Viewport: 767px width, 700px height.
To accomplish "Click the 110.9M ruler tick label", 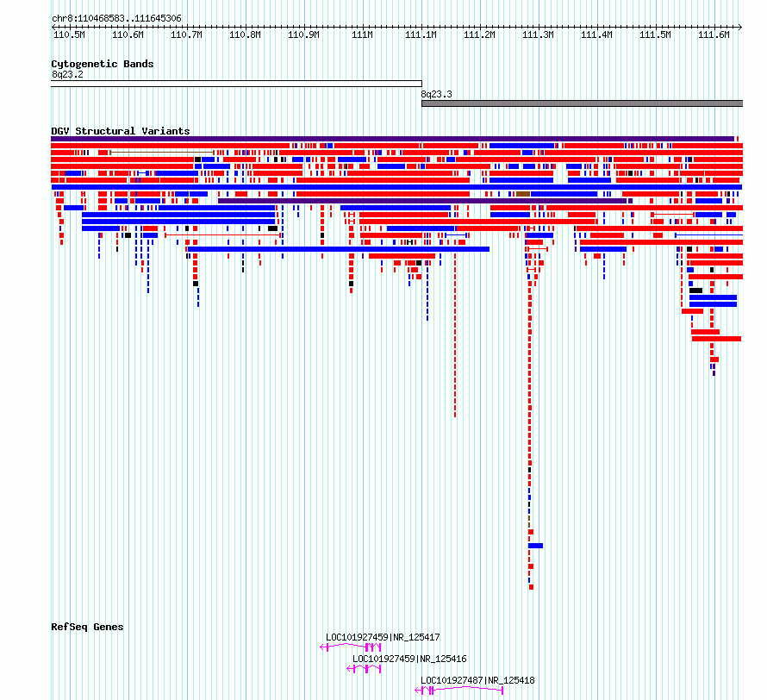I will click(303, 34).
